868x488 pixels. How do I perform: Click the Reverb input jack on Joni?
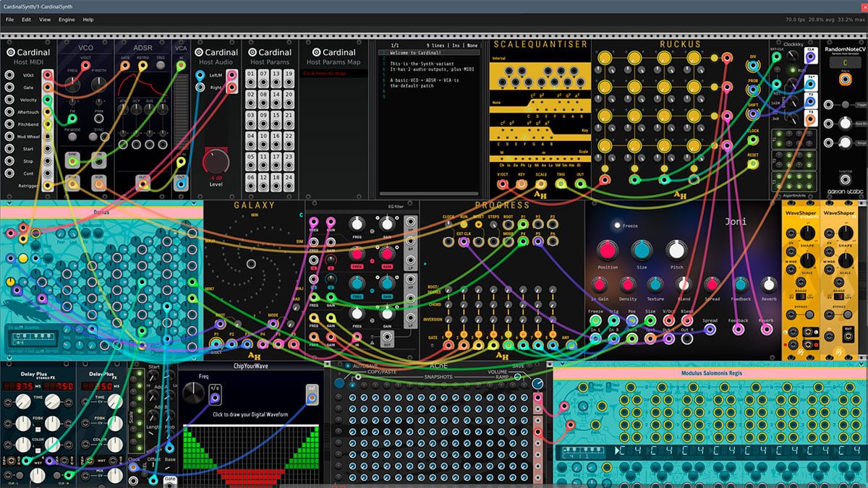click(765, 330)
